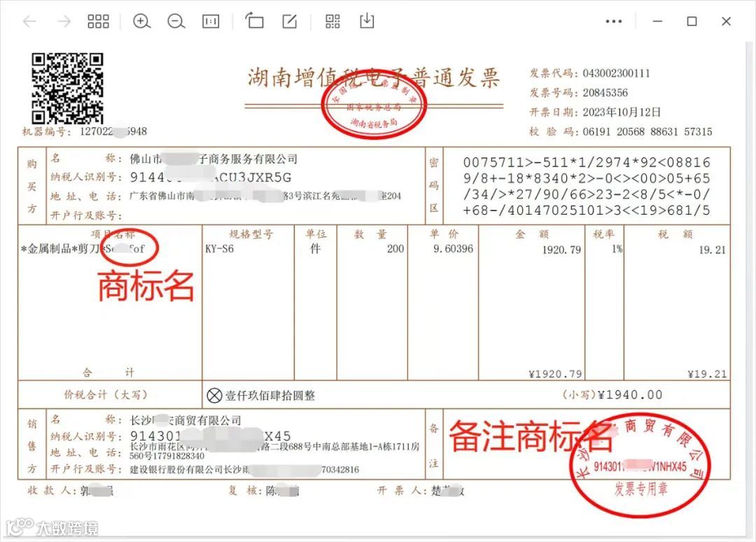Screen dimensions: 756x542
Task: Go forward to next image
Action: click(64, 21)
